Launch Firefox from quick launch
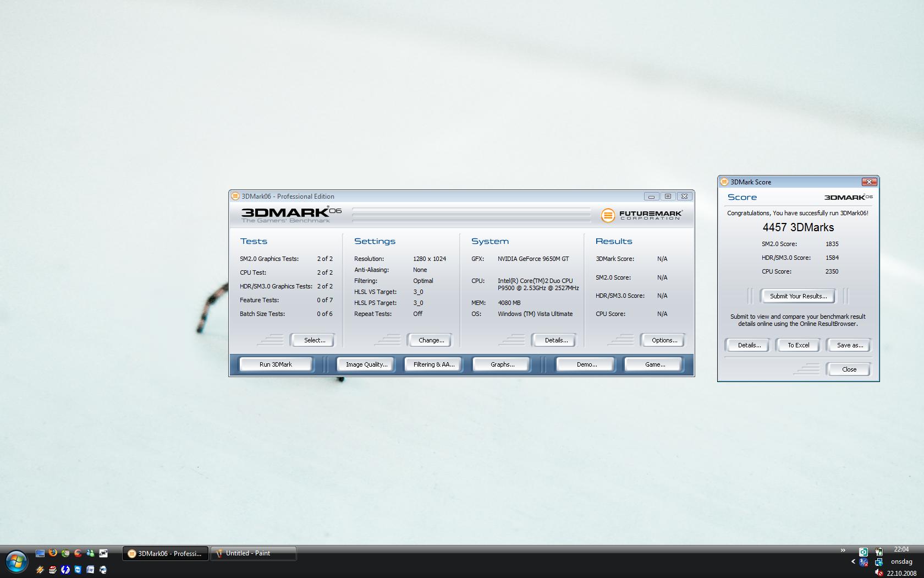Image resolution: width=924 pixels, height=578 pixels. pos(53,553)
